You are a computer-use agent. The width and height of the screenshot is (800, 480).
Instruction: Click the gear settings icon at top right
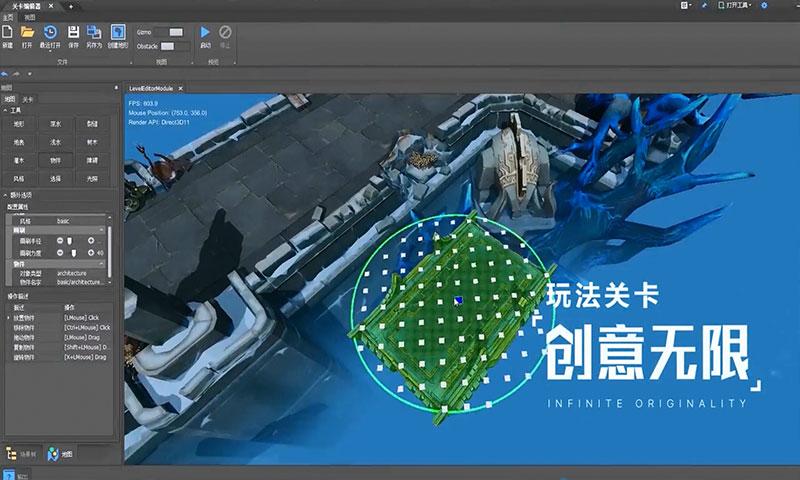(764, 5)
